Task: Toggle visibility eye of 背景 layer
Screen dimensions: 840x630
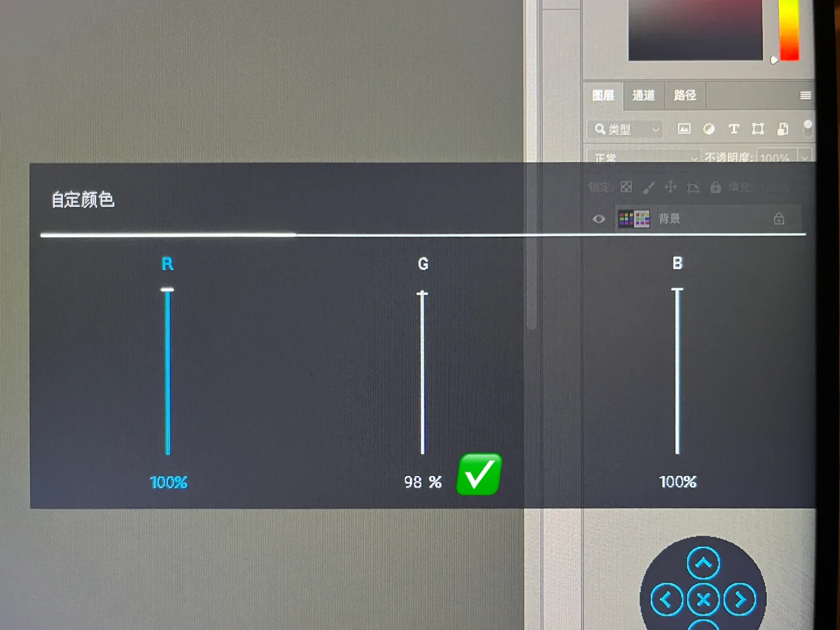Action: pos(598,219)
